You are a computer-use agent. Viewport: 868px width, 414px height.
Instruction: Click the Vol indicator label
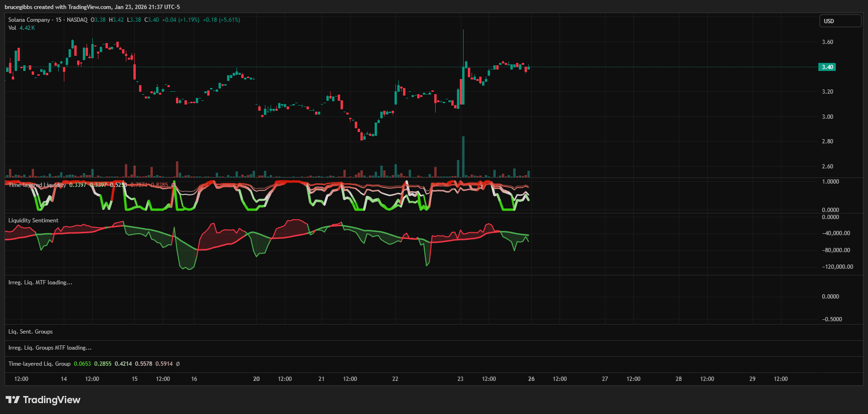tap(12, 28)
